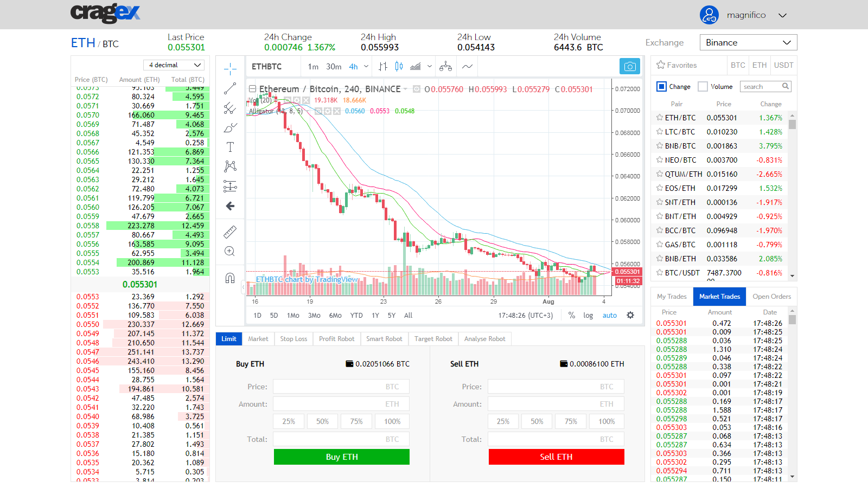868x488 pixels.
Task: Select the prediction and measurement tool
Action: (230, 187)
